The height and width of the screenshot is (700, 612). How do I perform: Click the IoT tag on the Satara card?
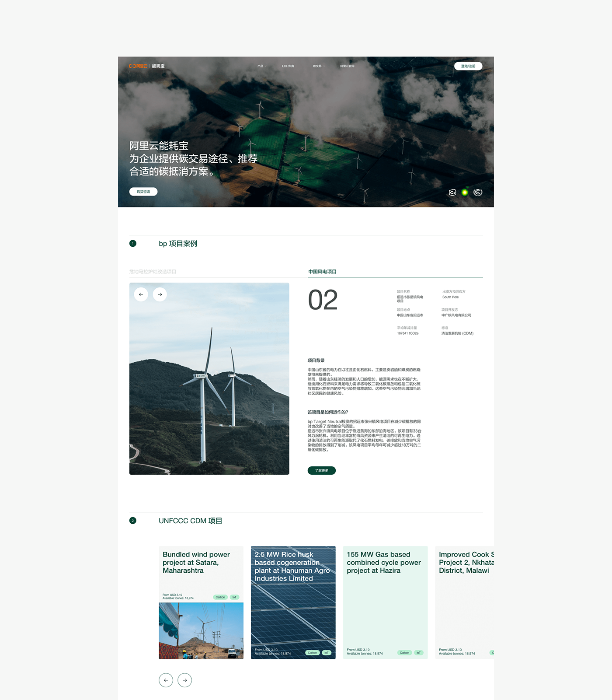coord(235,597)
